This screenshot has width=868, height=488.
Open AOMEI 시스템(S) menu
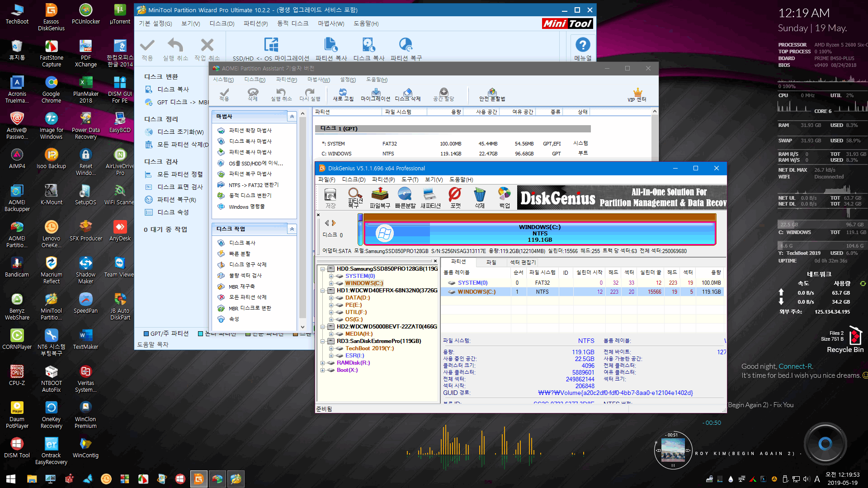point(223,80)
